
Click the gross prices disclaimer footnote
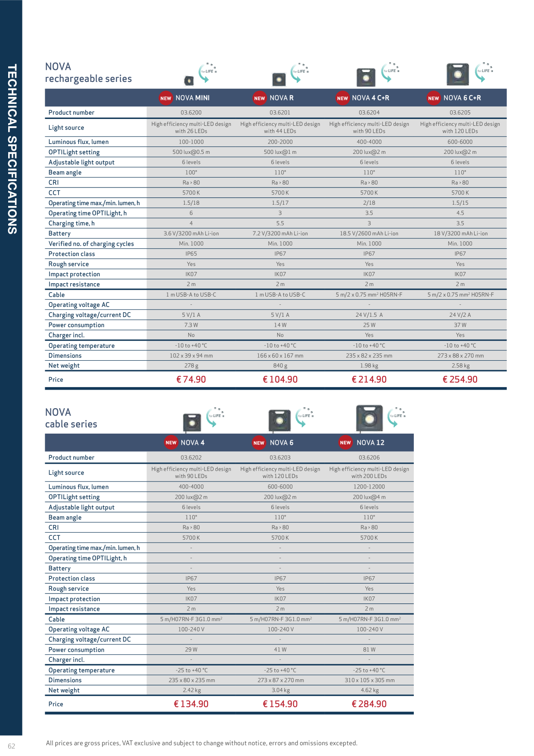[202, 743]
